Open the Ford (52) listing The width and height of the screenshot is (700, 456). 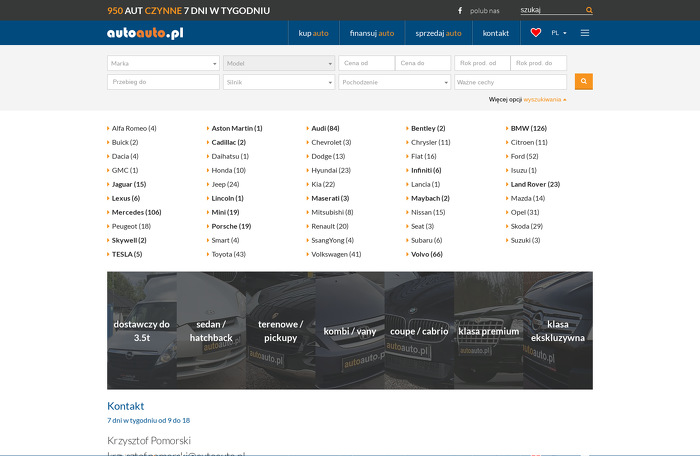click(524, 156)
